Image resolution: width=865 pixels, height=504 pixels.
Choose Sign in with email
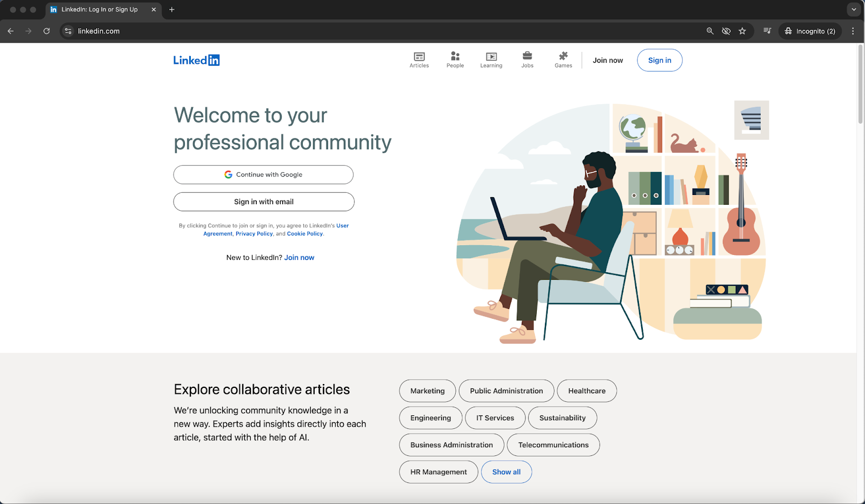click(264, 201)
